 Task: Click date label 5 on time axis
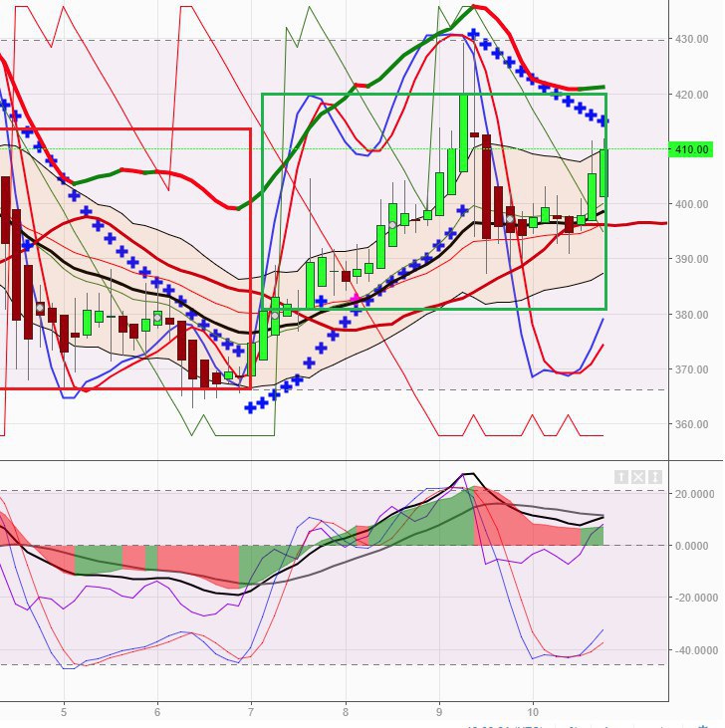tap(64, 712)
